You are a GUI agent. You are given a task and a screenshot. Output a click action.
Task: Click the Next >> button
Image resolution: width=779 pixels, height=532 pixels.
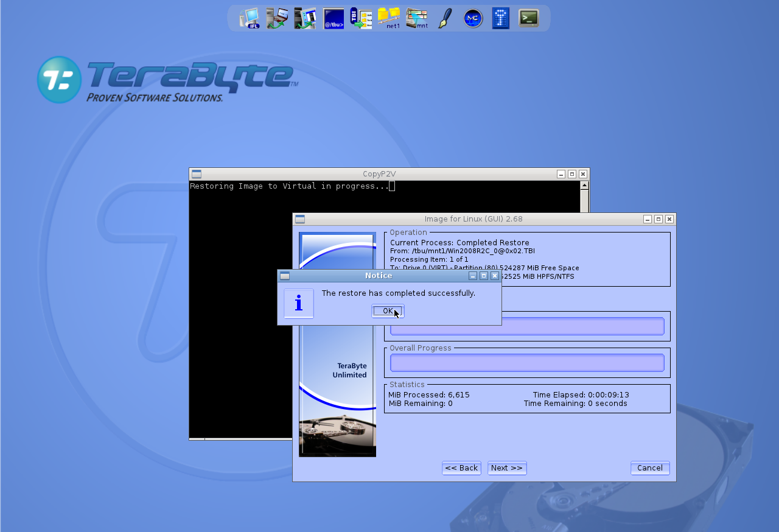(x=507, y=468)
